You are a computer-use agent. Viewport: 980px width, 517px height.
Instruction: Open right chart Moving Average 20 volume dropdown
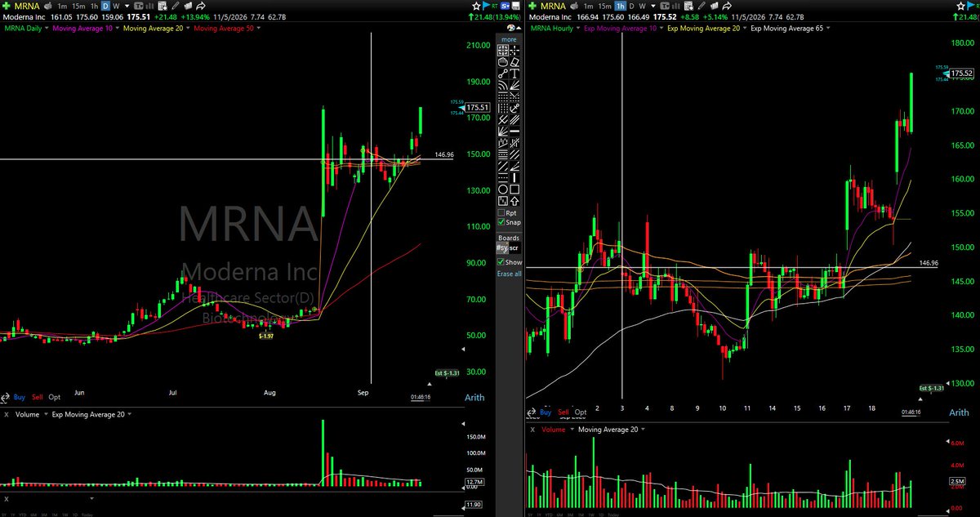click(x=644, y=429)
